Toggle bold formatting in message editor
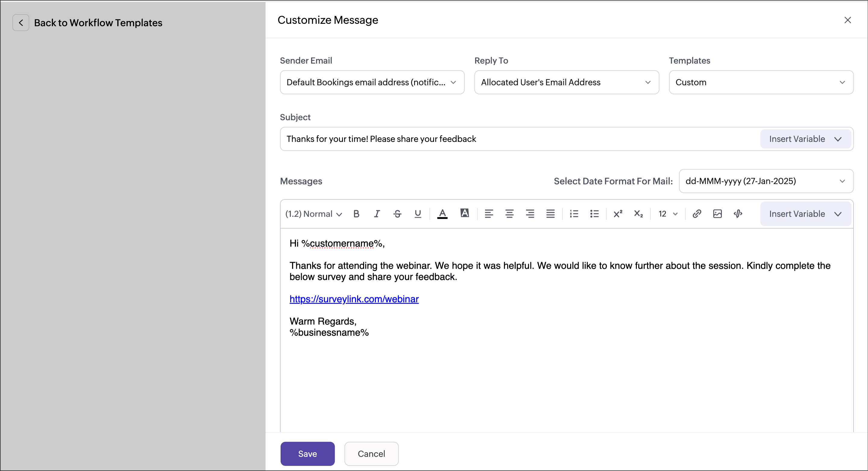This screenshot has height=471, width=868. point(356,214)
